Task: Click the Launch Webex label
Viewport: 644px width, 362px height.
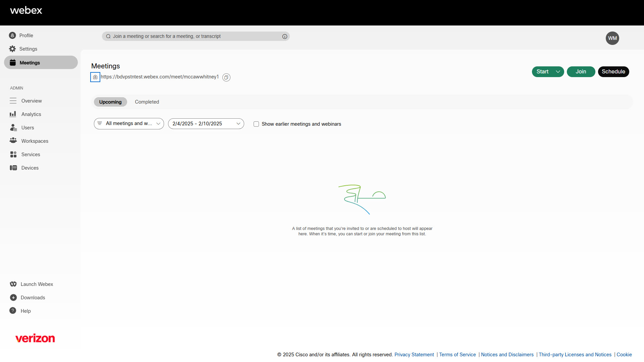Action: 37,284
